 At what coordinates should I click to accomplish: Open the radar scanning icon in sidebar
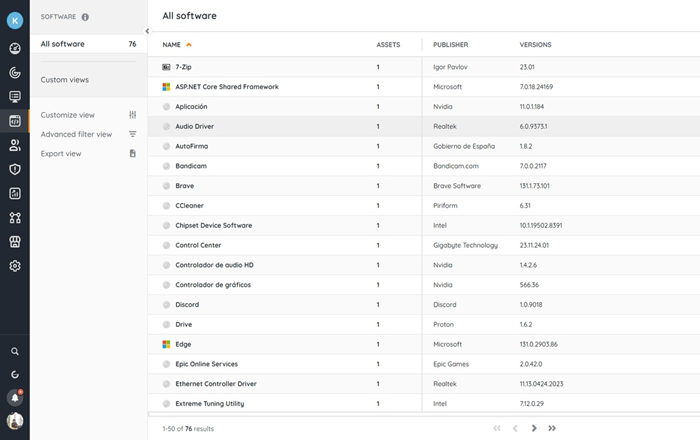[15, 72]
